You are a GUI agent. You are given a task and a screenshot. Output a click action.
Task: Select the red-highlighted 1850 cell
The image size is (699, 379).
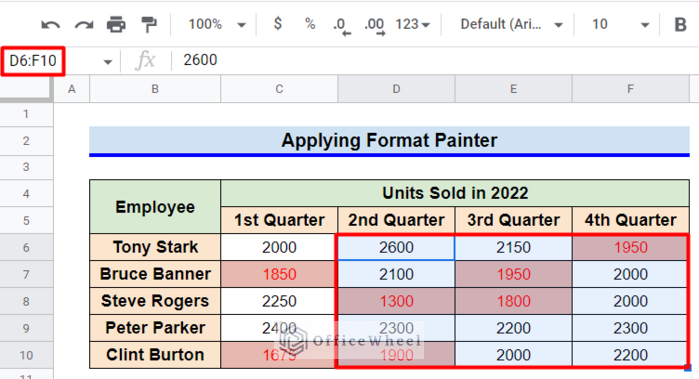coord(279,274)
